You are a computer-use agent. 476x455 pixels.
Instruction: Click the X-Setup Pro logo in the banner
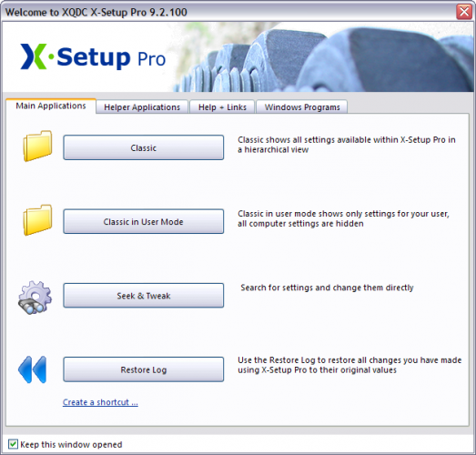click(93, 57)
